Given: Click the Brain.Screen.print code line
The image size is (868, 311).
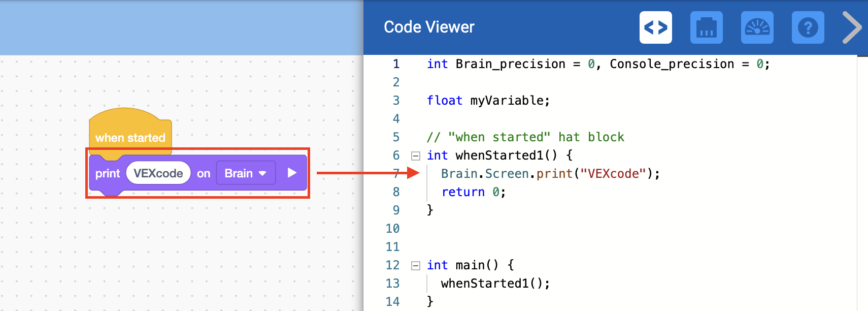Looking at the screenshot, I should tap(550, 174).
